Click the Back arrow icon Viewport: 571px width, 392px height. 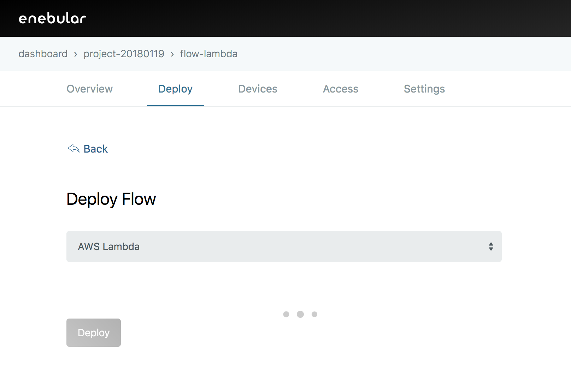click(73, 149)
